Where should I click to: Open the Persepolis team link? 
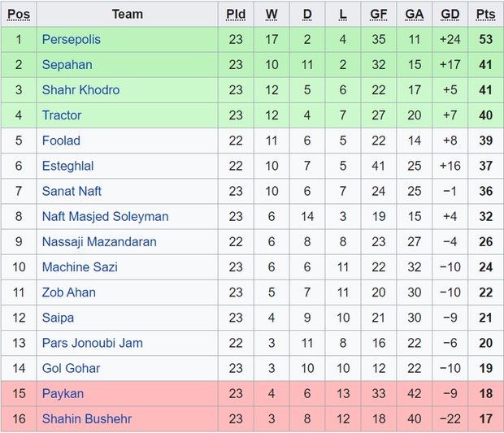point(72,39)
